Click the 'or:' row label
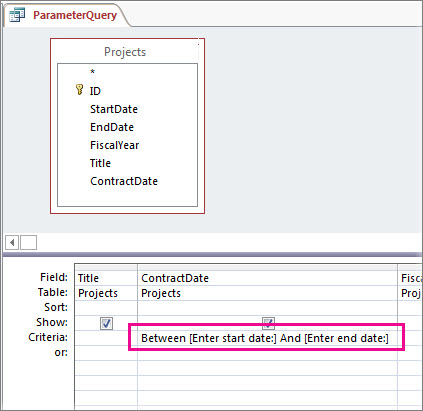423x411 pixels. [61, 352]
